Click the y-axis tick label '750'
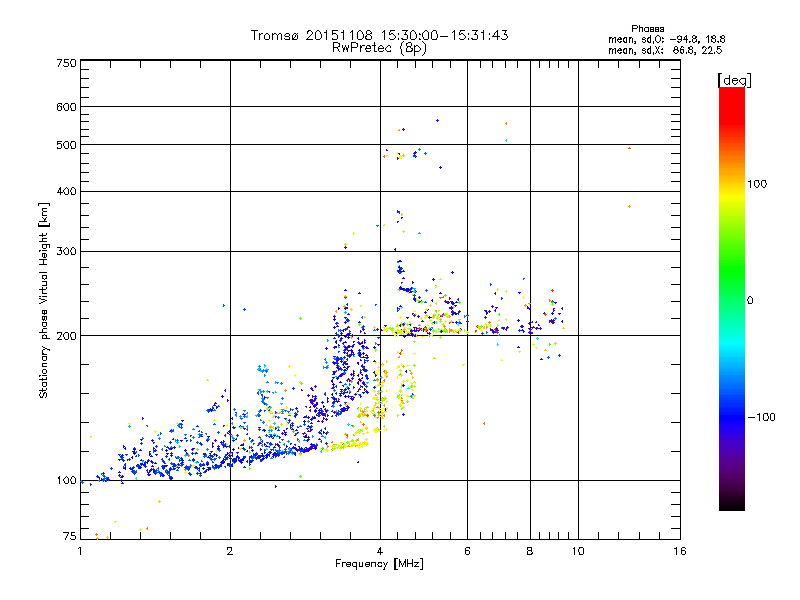This screenshot has width=800, height=600. tap(67, 63)
